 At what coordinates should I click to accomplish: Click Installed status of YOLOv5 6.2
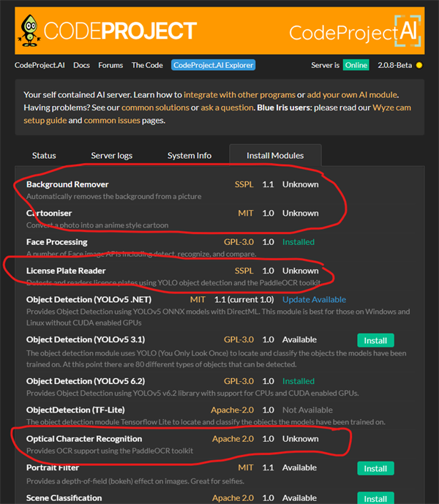[299, 381]
